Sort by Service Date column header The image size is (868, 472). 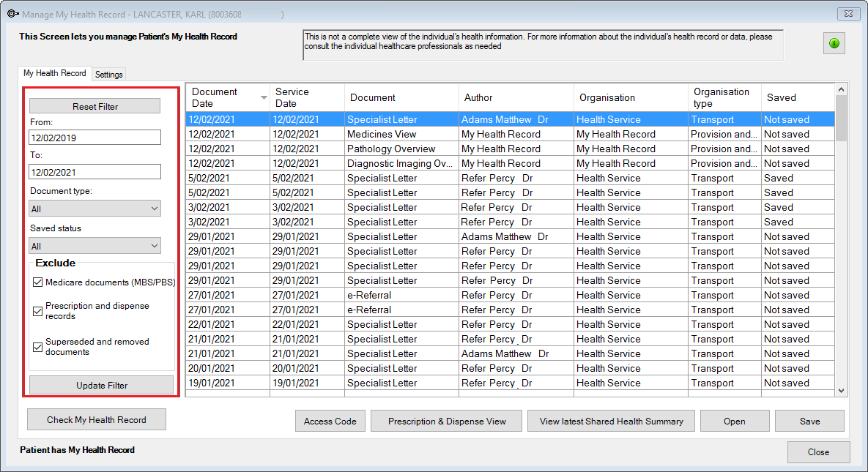pyautogui.click(x=307, y=97)
